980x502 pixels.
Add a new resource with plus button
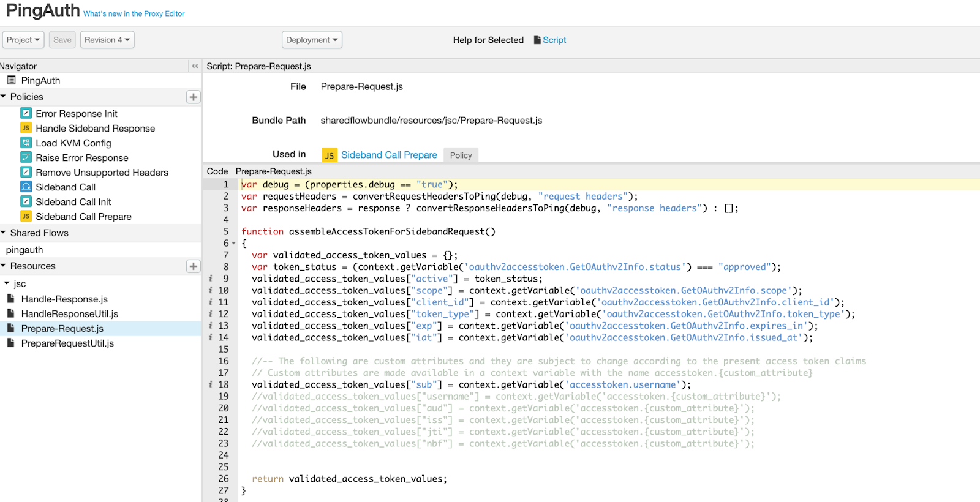pos(193,266)
